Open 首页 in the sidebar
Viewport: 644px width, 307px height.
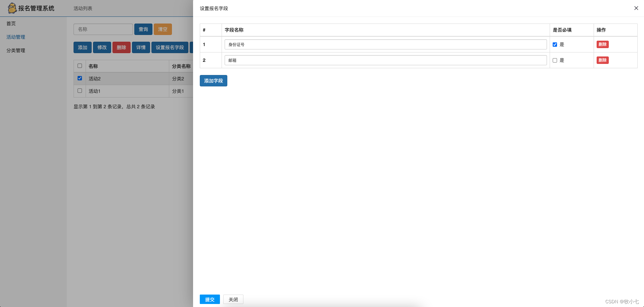(x=11, y=24)
